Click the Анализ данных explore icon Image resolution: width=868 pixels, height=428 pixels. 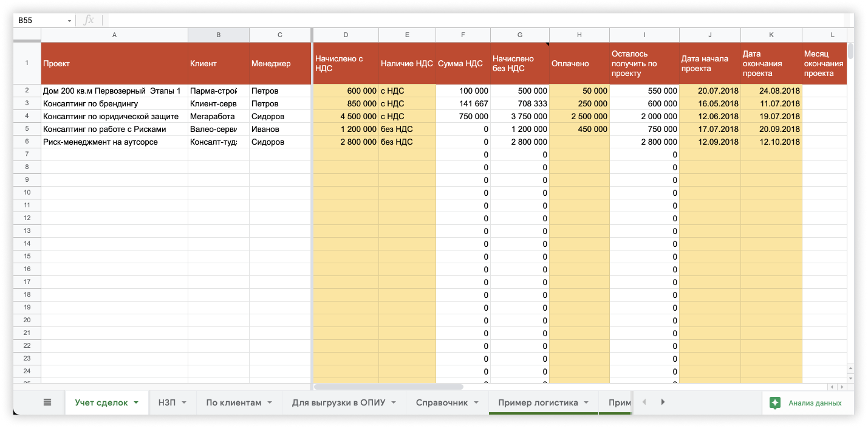[775, 402]
